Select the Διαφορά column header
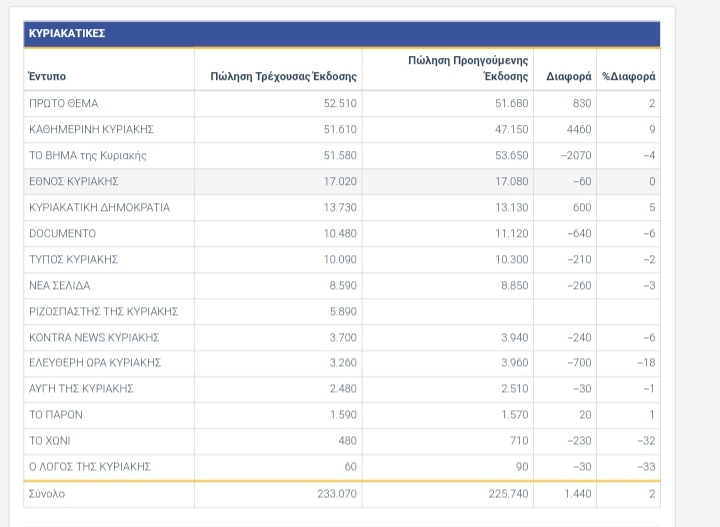Screen dimensions: 720x527 click(568, 76)
